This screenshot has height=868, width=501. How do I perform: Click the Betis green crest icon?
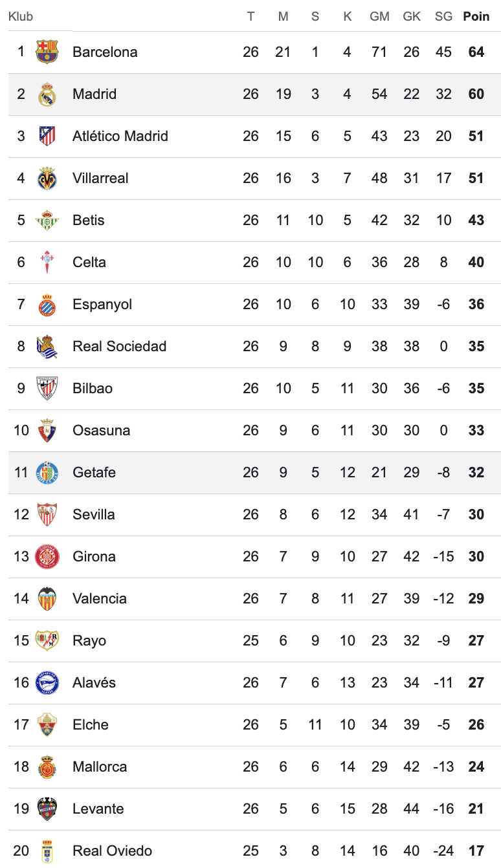pos(47,221)
